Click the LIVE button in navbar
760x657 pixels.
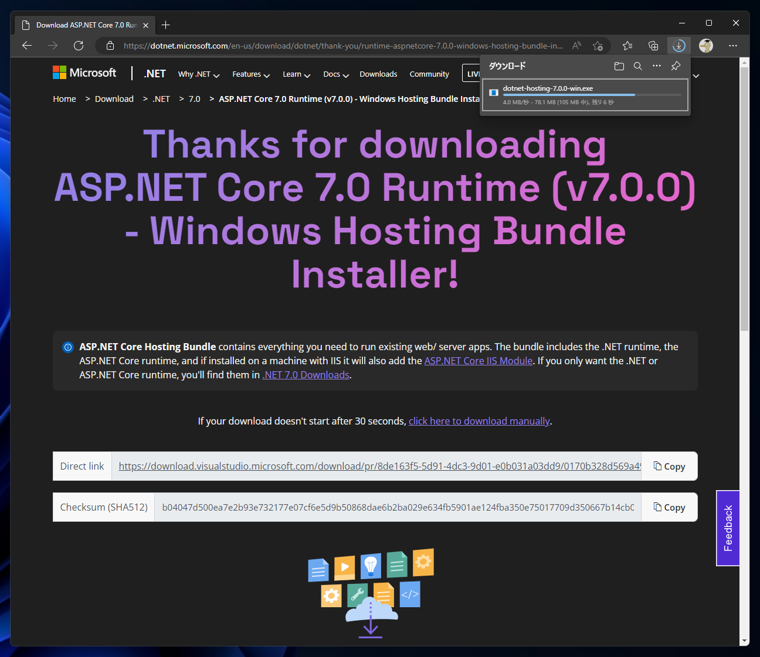(471, 74)
